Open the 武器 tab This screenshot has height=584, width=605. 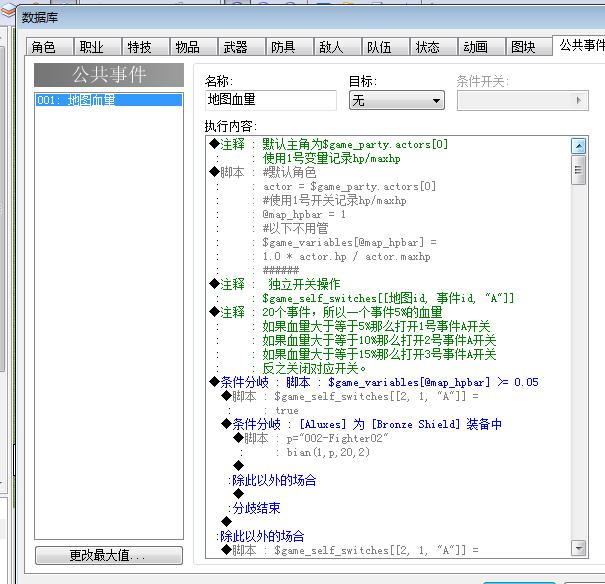tap(242, 47)
